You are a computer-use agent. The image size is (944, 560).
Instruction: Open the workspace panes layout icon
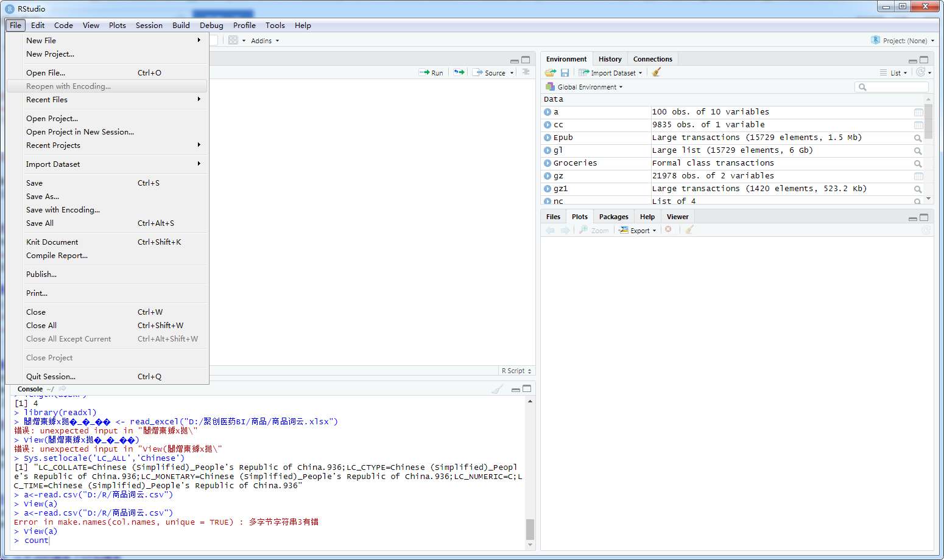pos(233,40)
